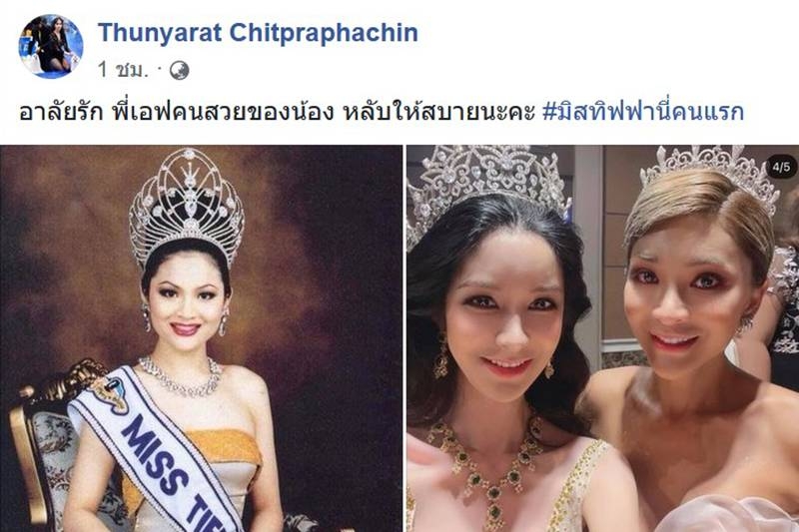Click the post caption text 'อาลัยรัก พี่เอฟคนสวยของน้อง'

pyautogui.click(x=176, y=112)
